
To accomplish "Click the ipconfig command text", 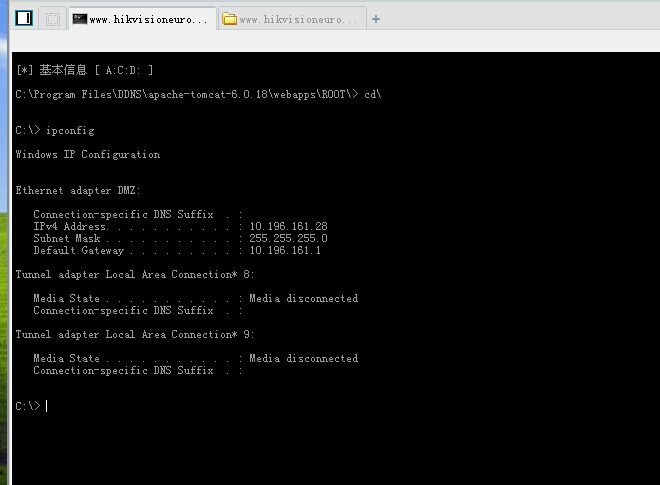I will point(70,131).
